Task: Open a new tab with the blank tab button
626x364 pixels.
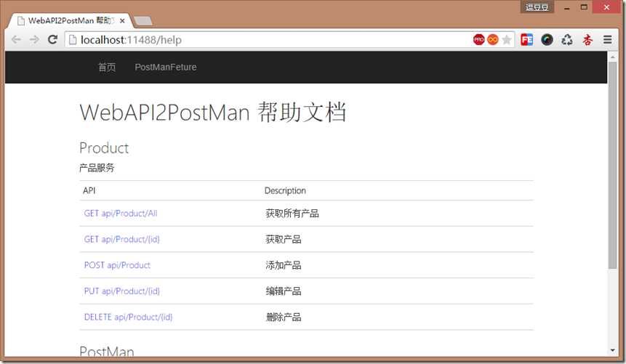Action: [x=143, y=21]
